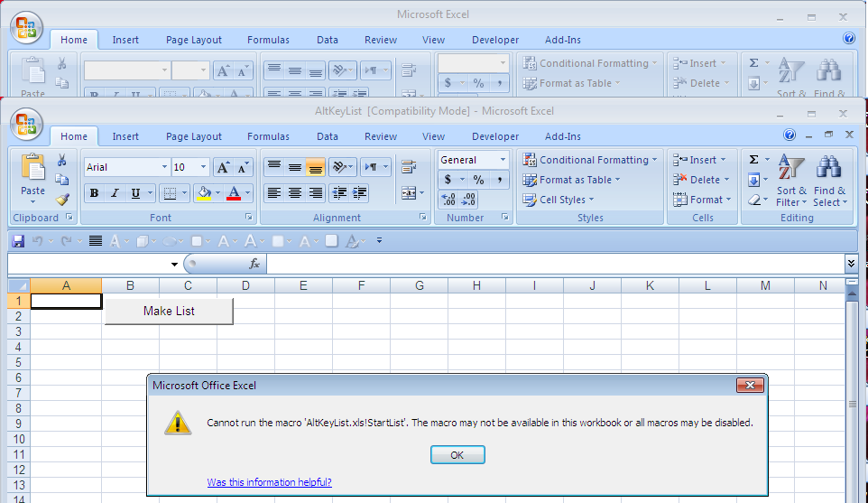Open the Office Button in AltKeyList window
This screenshot has width=868, height=503.
[x=26, y=126]
